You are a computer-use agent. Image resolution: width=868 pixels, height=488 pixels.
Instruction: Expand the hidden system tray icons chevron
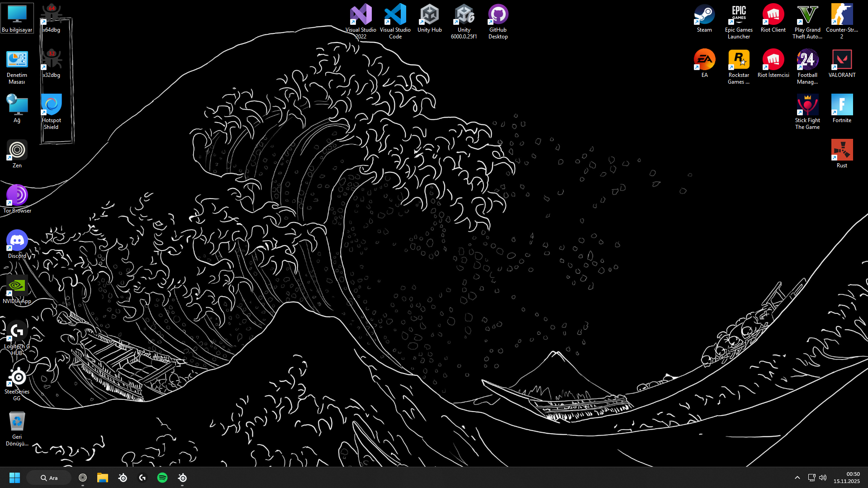tap(797, 478)
